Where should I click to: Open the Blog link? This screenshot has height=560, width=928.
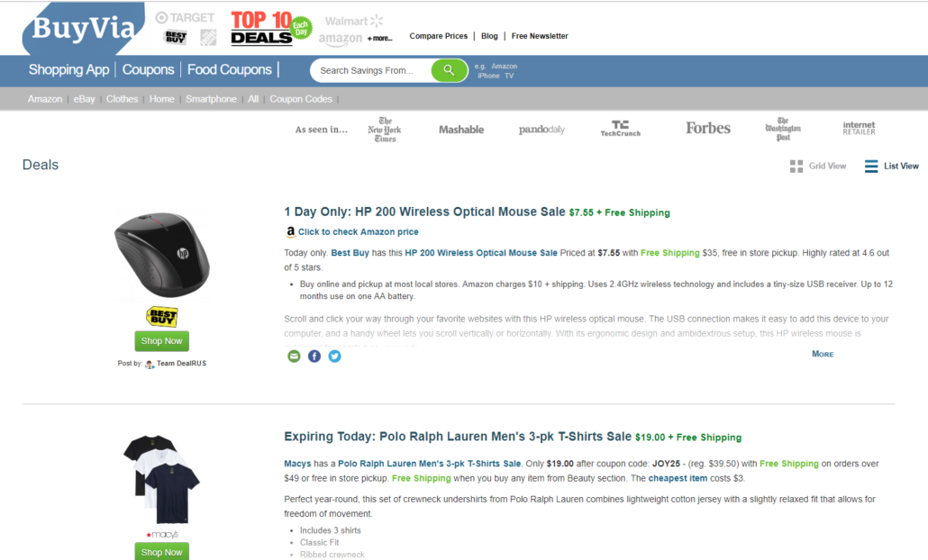(489, 36)
